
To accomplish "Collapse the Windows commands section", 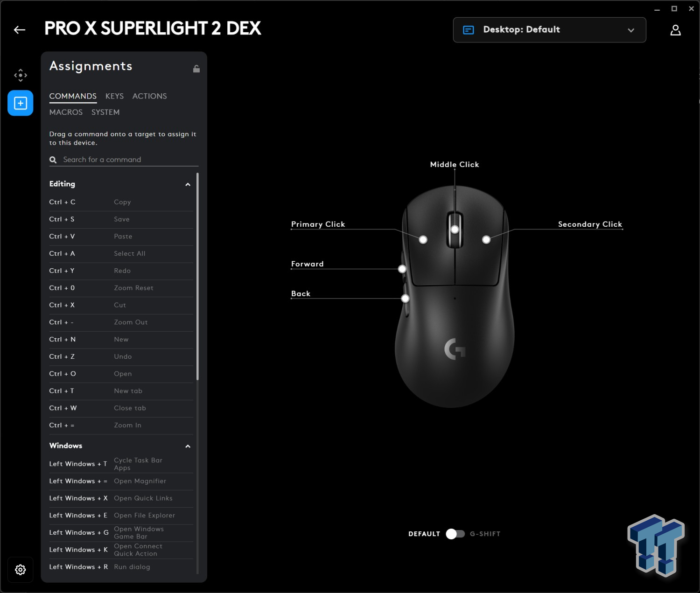I will click(188, 446).
